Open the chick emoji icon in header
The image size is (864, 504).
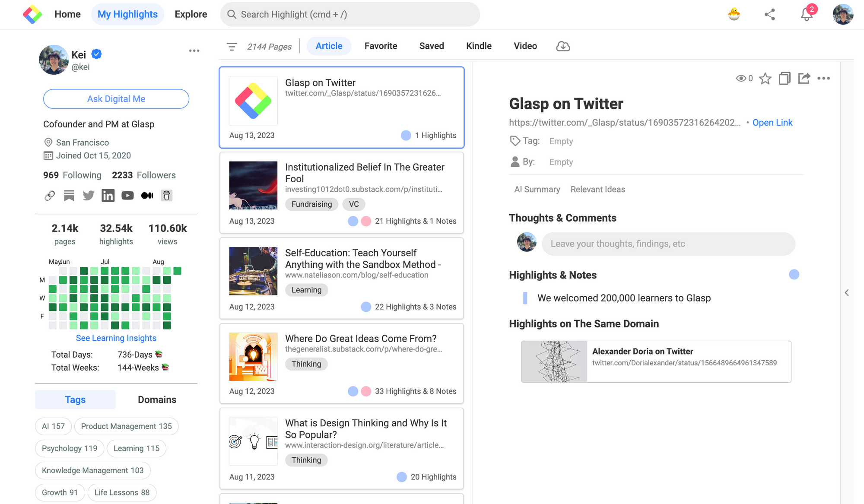click(x=734, y=14)
